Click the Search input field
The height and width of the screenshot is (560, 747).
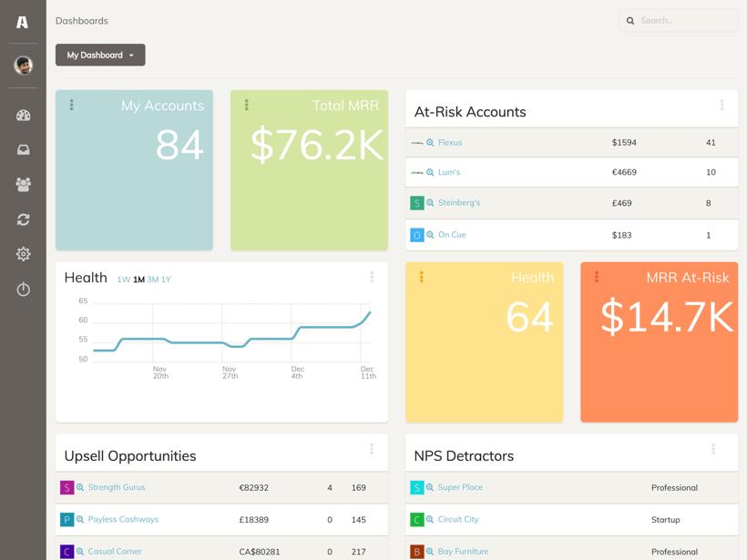(685, 20)
